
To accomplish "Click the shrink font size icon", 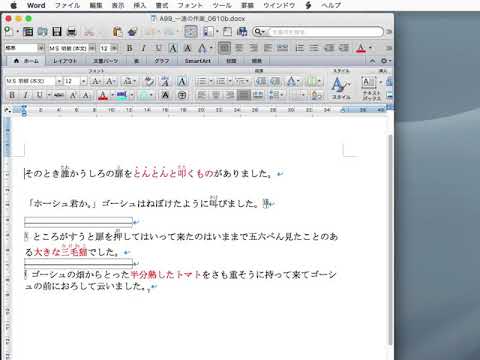I will click(x=110, y=81).
